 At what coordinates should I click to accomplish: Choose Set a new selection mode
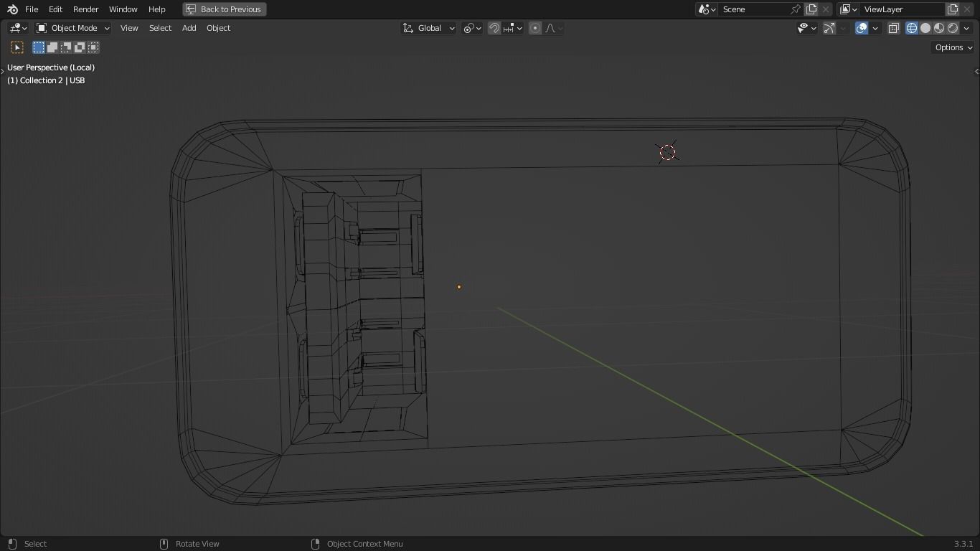39,47
